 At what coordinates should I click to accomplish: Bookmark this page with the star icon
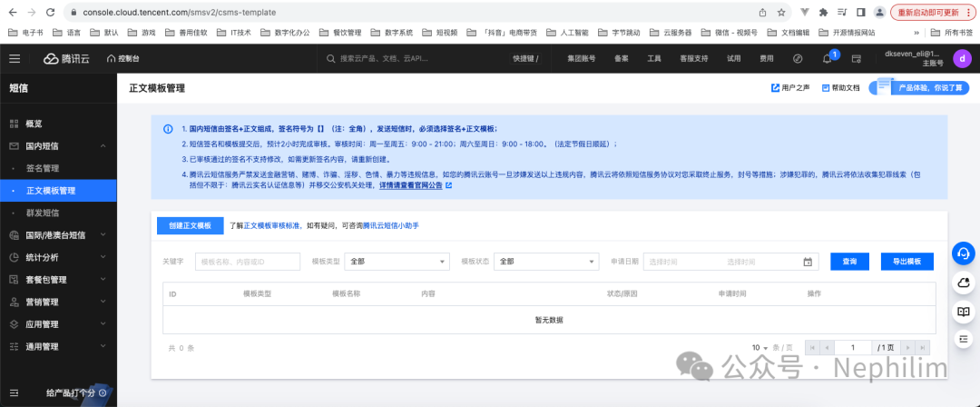781,12
